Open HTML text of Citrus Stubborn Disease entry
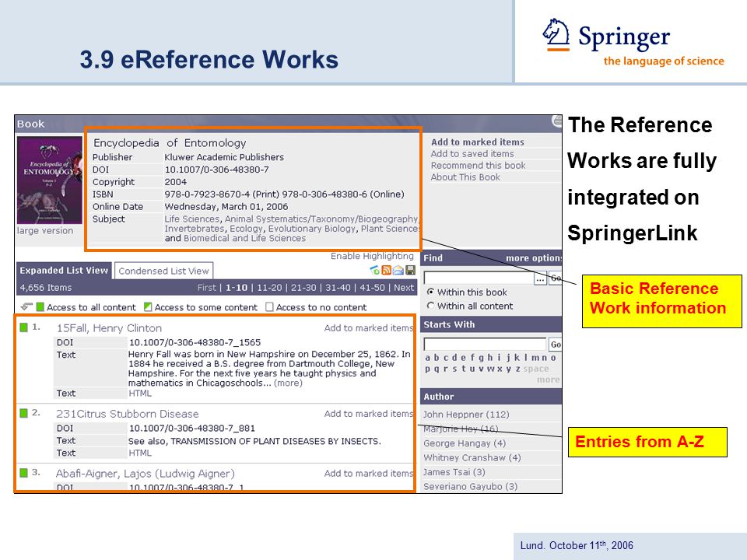747x560 pixels. tap(140, 453)
